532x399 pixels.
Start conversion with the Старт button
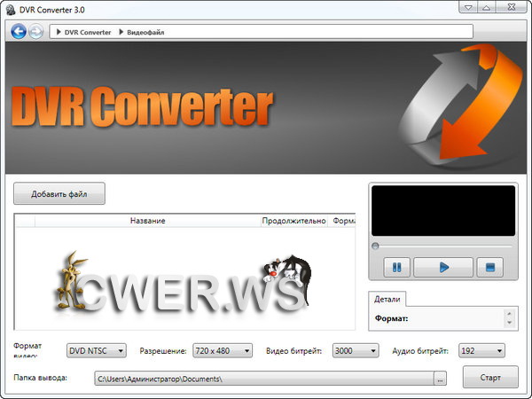[490, 378]
